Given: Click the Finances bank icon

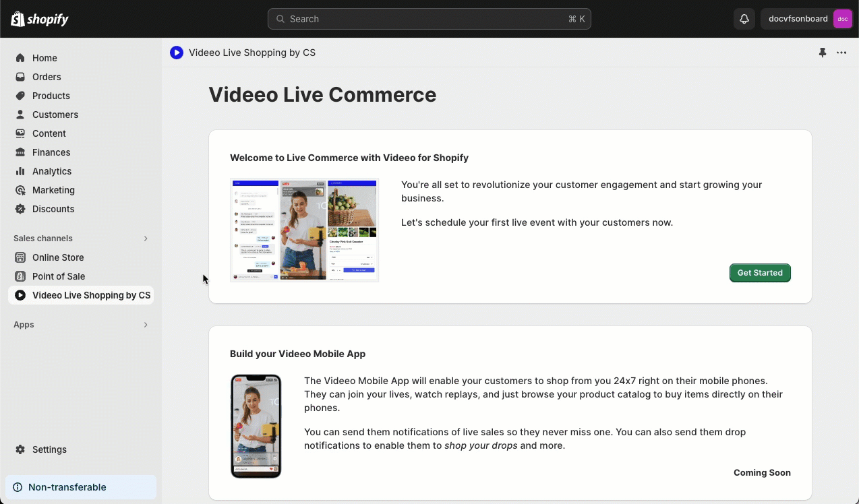Looking at the screenshot, I should [20, 152].
